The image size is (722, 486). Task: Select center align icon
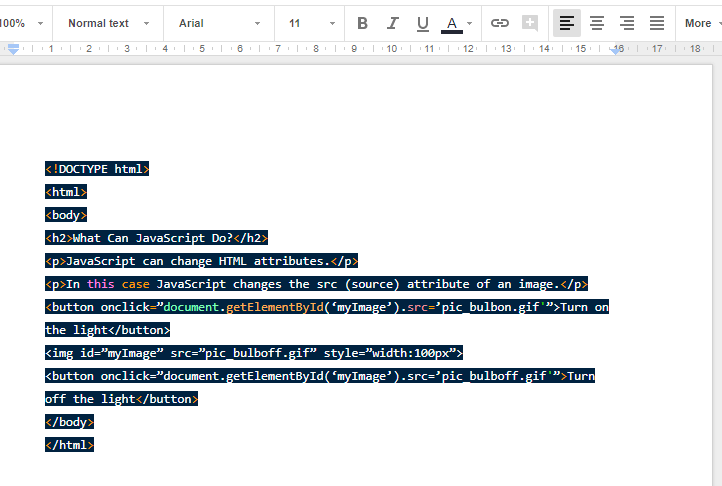(x=597, y=23)
